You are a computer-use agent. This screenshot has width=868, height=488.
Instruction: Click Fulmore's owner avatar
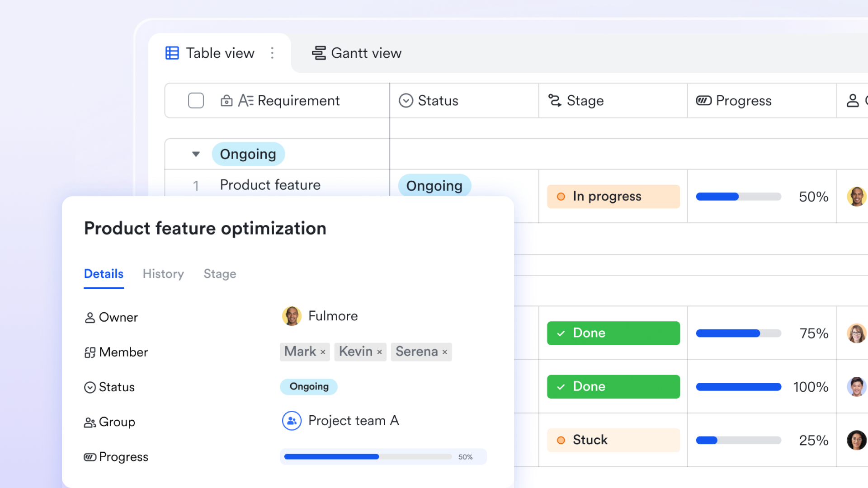click(292, 316)
